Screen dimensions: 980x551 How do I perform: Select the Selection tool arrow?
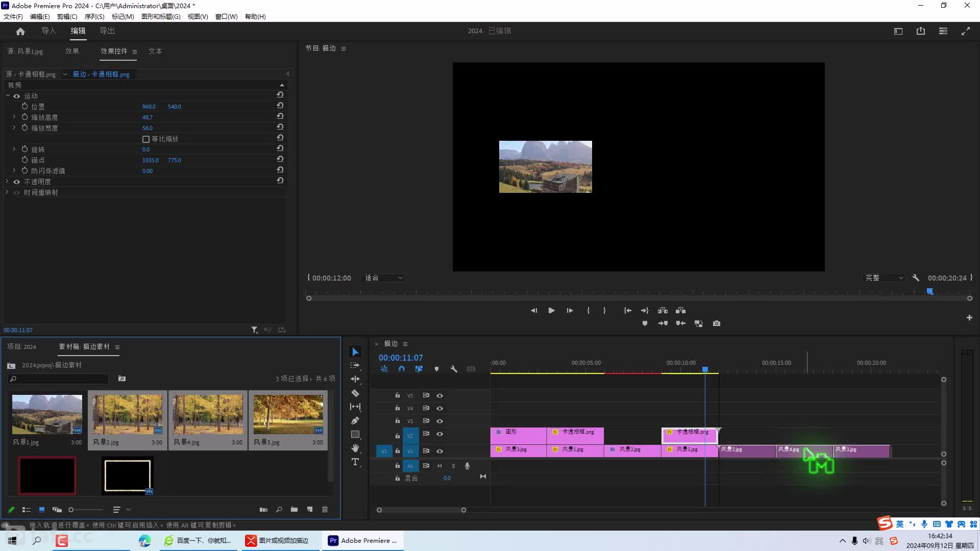[x=355, y=352]
